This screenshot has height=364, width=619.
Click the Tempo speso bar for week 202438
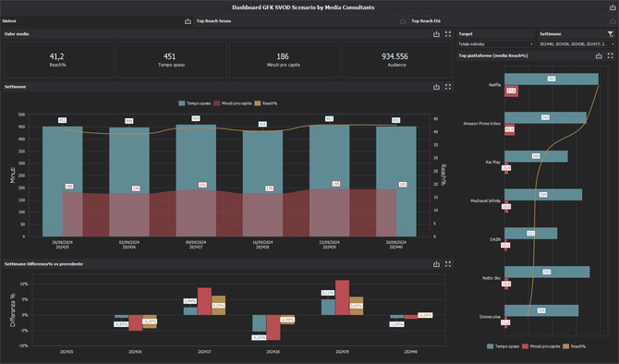coord(262,184)
